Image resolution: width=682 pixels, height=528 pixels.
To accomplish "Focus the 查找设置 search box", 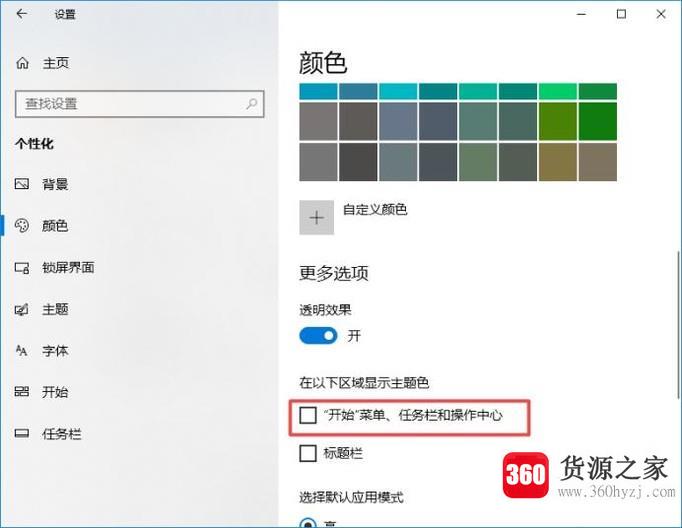I will click(x=139, y=104).
